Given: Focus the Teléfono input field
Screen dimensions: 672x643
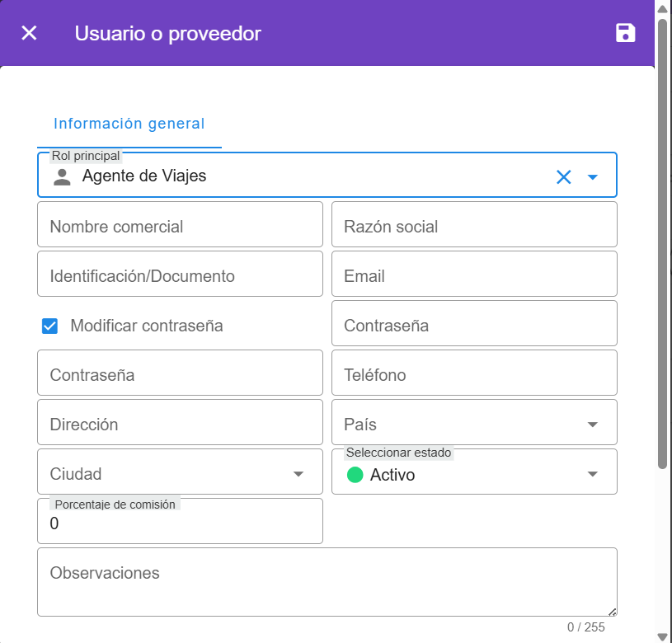Looking at the screenshot, I should point(474,375).
